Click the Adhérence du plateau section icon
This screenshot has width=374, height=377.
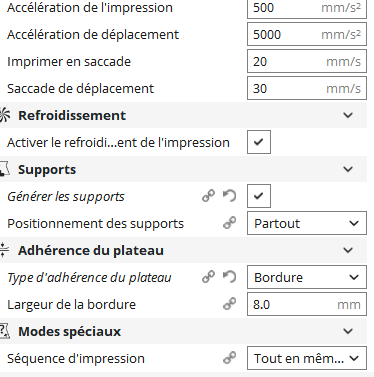coord(4,250)
